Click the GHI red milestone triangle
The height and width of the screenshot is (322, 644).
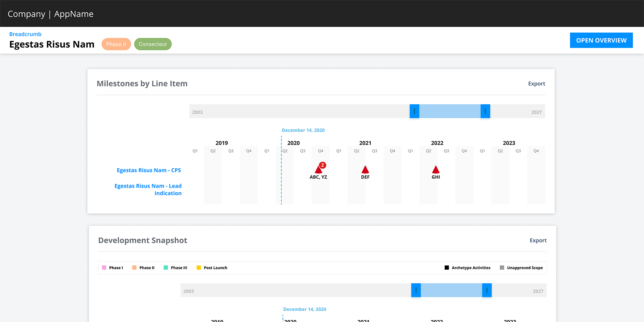click(436, 169)
